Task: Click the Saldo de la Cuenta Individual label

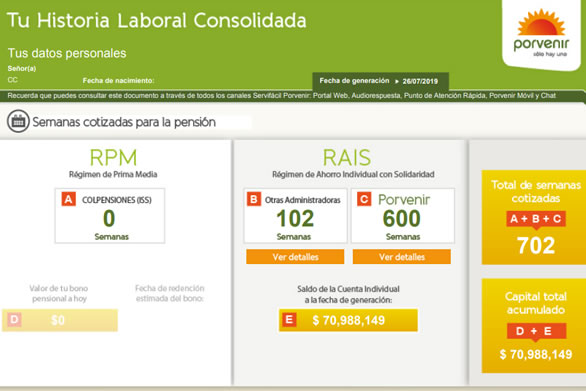Action: (x=348, y=294)
